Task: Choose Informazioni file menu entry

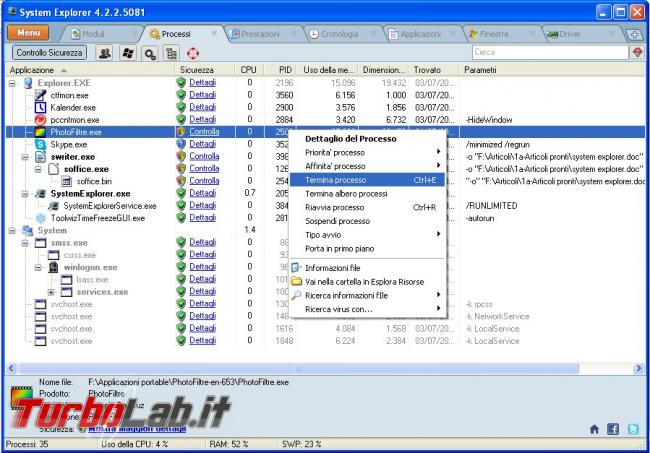Action: (367, 268)
